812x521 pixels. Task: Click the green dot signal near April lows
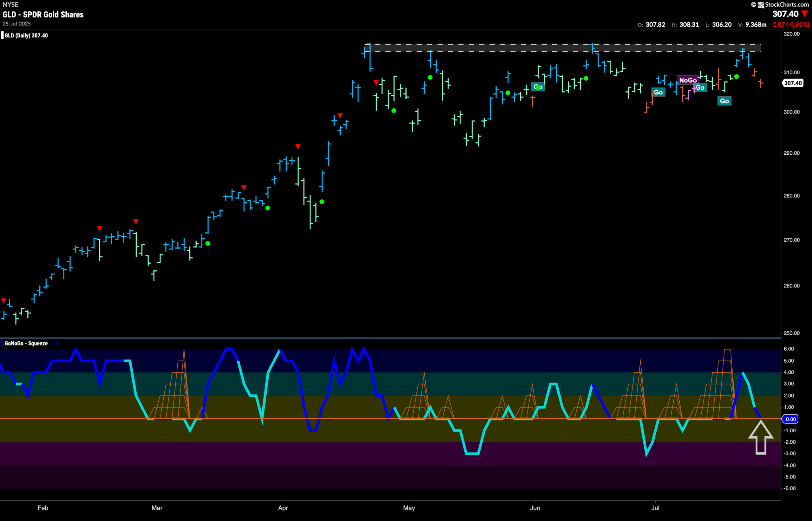322,201
